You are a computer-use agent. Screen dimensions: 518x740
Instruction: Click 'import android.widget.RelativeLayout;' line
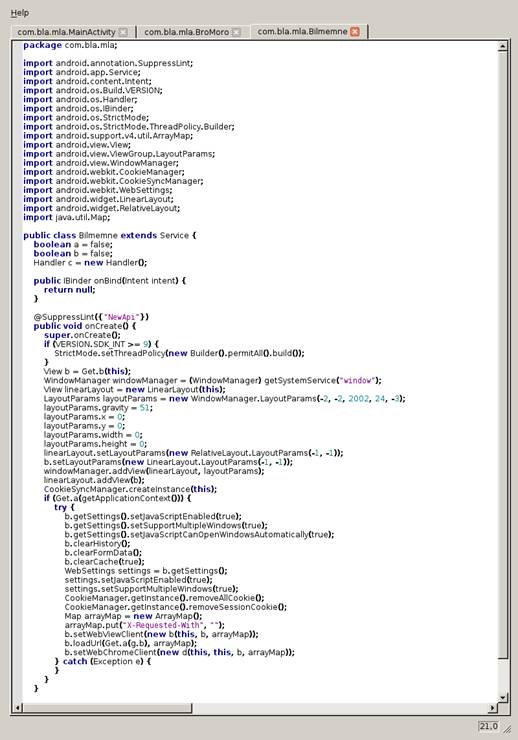pyautogui.click(x=101, y=208)
